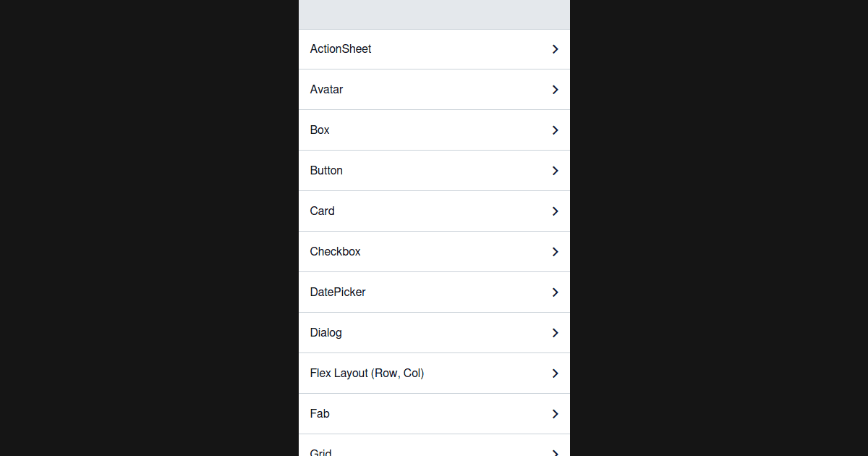Click the chevron arrow beside ActionSheet
The width and height of the screenshot is (868, 456).
[x=555, y=49]
